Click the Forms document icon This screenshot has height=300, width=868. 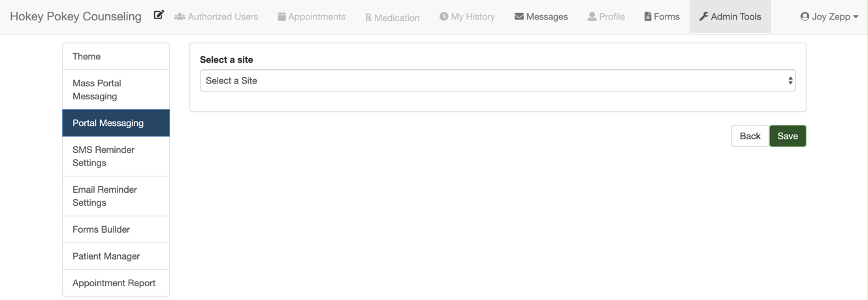click(648, 16)
